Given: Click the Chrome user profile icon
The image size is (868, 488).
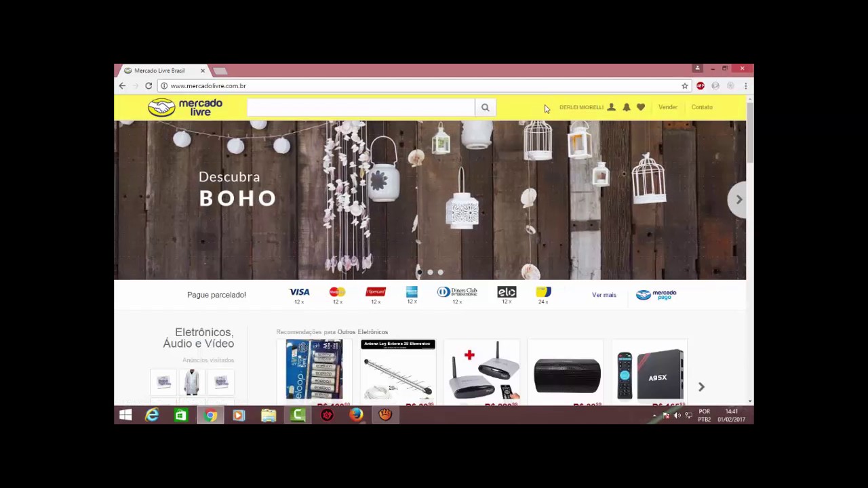Looking at the screenshot, I should (x=697, y=68).
